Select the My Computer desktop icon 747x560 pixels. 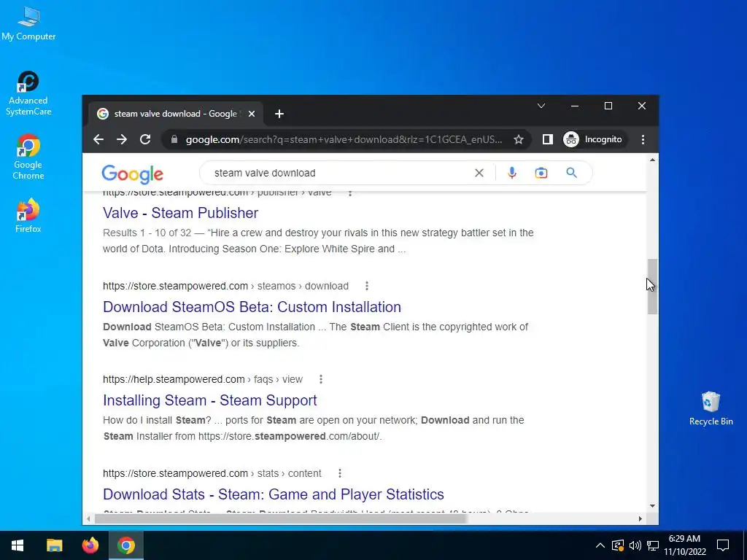[x=28, y=23]
